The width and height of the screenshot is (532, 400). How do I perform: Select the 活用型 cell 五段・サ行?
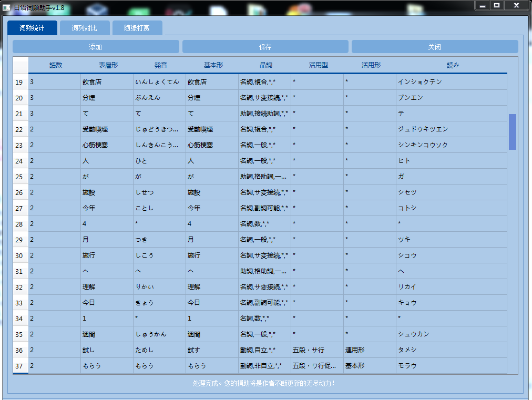click(317, 350)
